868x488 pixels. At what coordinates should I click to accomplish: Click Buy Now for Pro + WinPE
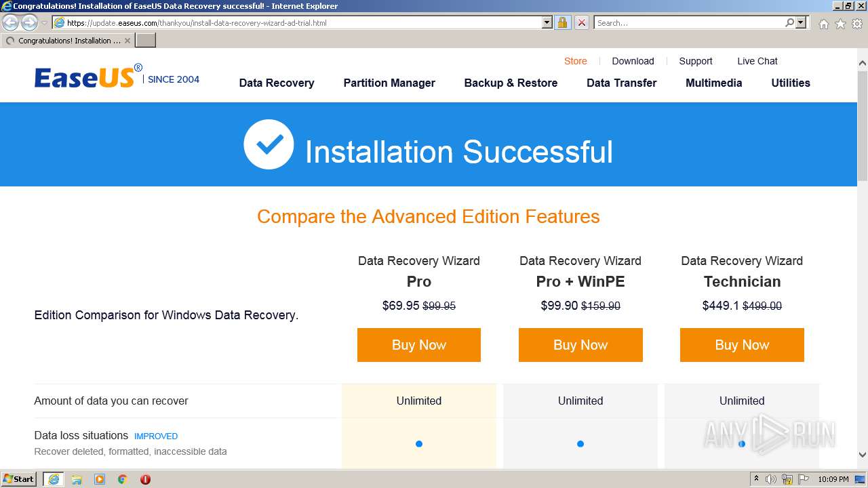click(580, 345)
